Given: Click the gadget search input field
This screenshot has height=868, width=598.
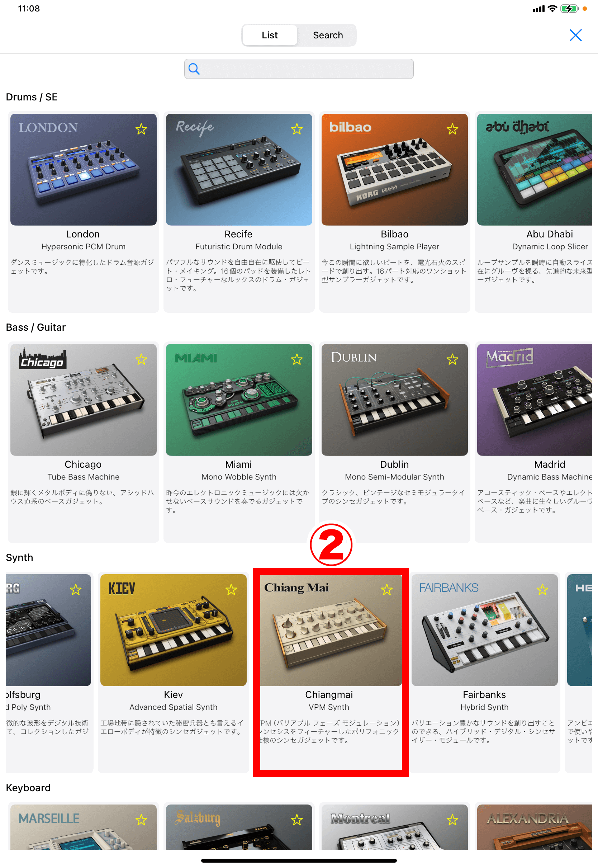Looking at the screenshot, I should click(x=299, y=69).
